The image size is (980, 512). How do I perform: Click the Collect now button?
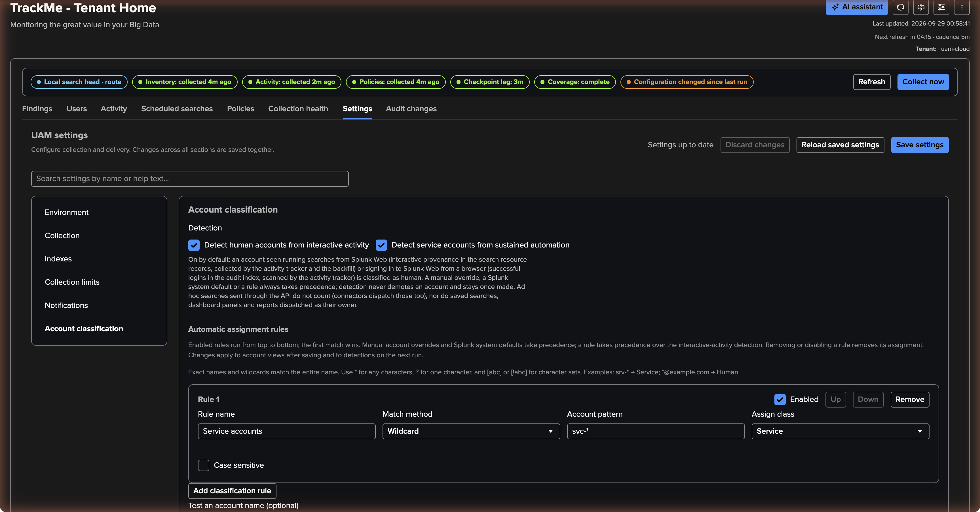pos(923,82)
